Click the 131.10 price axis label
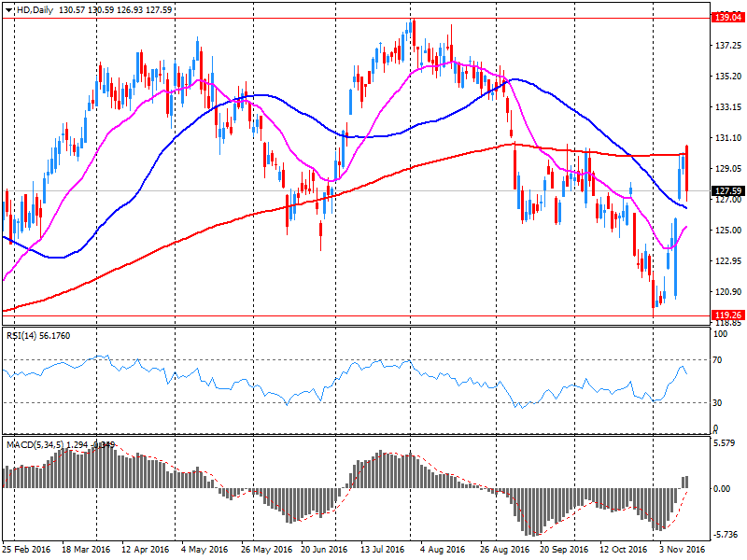747x560 pixels. pos(728,137)
